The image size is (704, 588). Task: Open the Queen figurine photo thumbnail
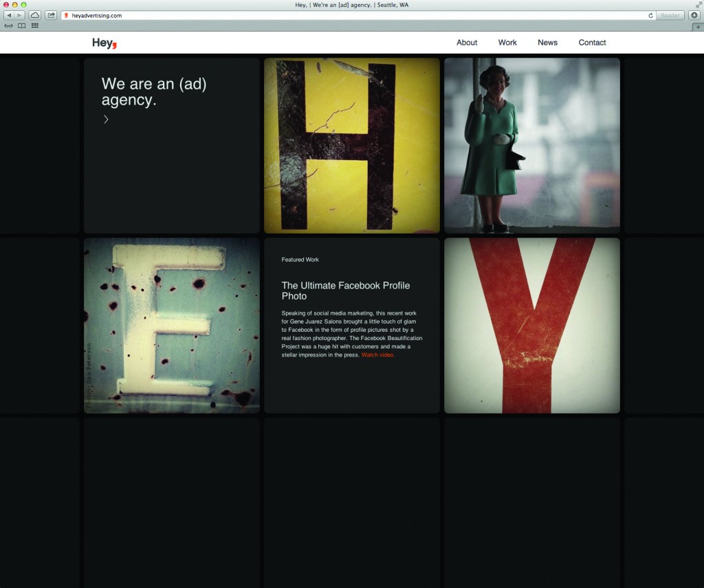[x=532, y=146]
